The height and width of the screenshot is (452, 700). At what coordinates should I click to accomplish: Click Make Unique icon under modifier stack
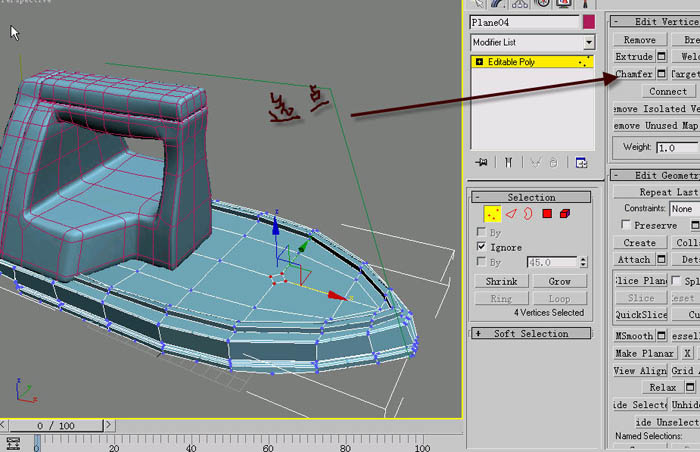[x=535, y=163]
